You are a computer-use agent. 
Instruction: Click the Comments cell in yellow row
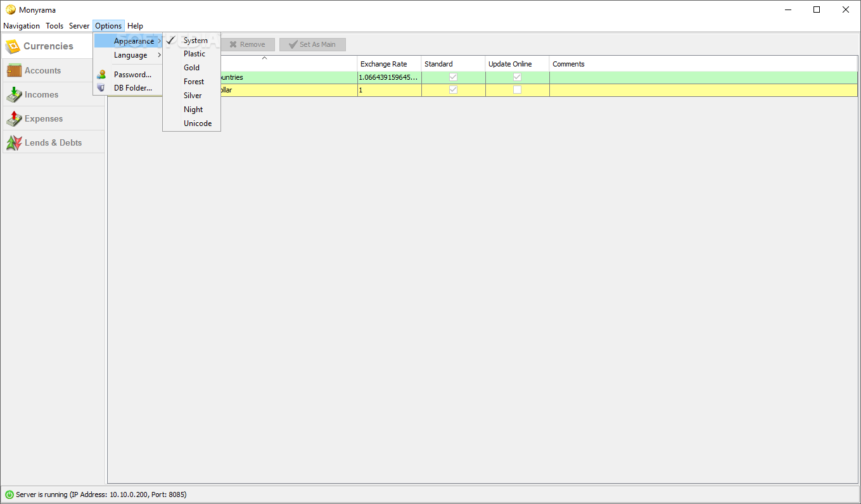(703, 90)
